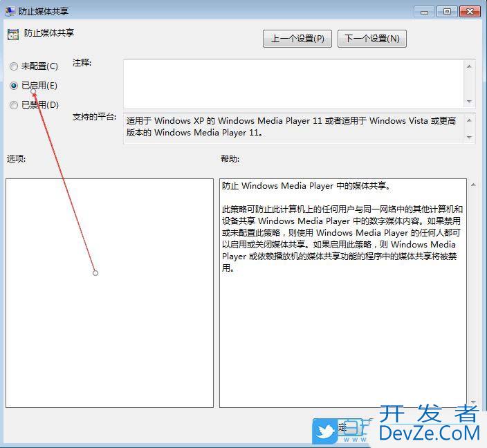Click the 支持的平台: label
This screenshot has width=487, height=448.
point(94,117)
